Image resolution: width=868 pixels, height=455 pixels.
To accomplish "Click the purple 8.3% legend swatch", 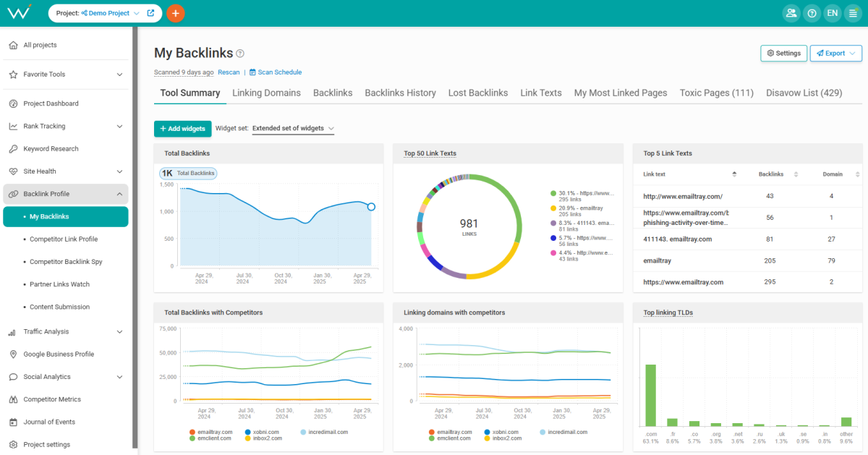I will (x=553, y=223).
